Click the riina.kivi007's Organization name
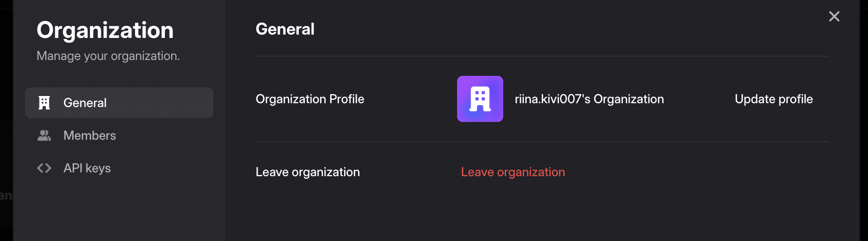Screen dimensions: 868x241 coord(589,99)
